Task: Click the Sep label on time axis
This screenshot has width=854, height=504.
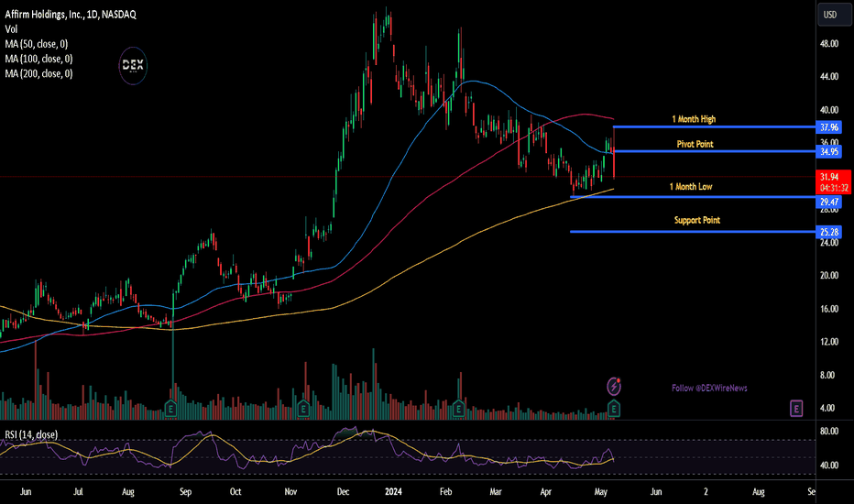Action: (x=185, y=491)
